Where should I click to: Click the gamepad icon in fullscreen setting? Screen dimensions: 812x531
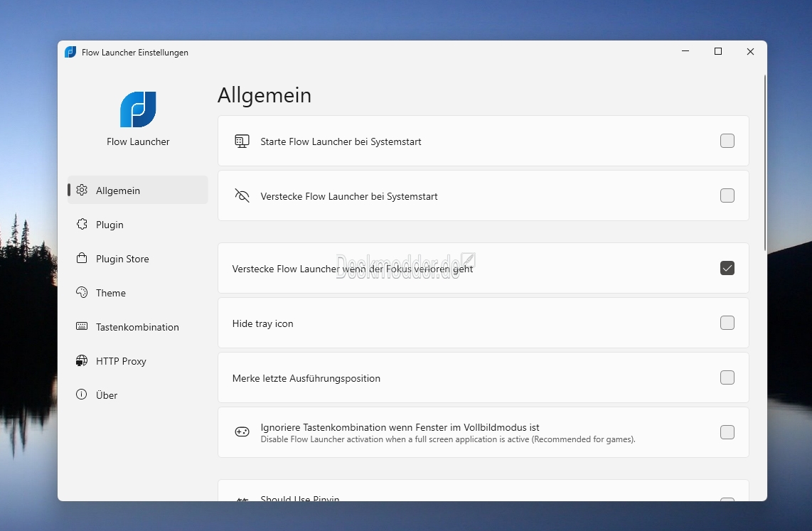[x=242, y=432]
